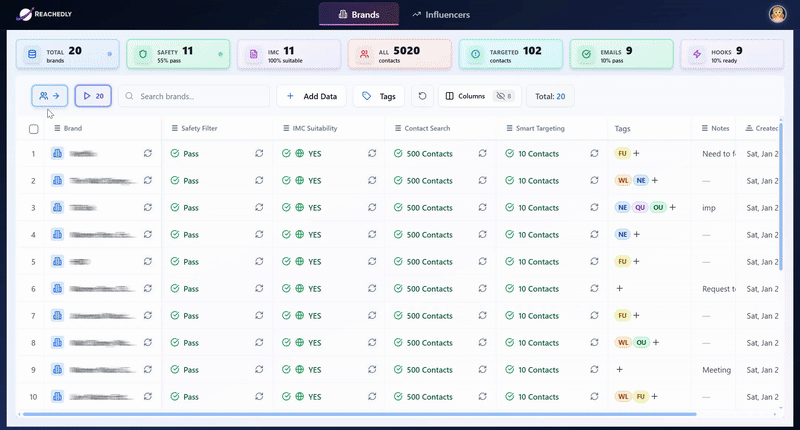Click the brand building icon in row 2
This screenshot has width=800, height=430.
point(58,180)
